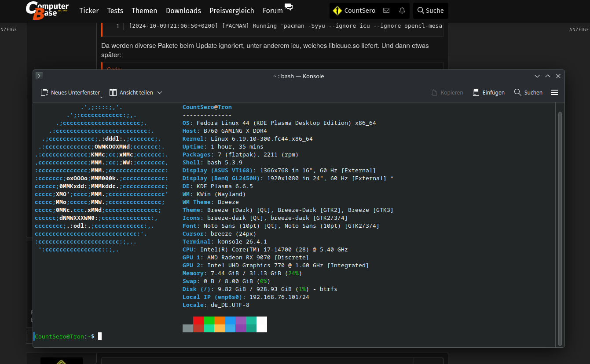The image size is (590, 364).
Task: Click the 'CPU: Intel(R) Core(TM) i7-14700' line
Action: [x=265, y=249]
